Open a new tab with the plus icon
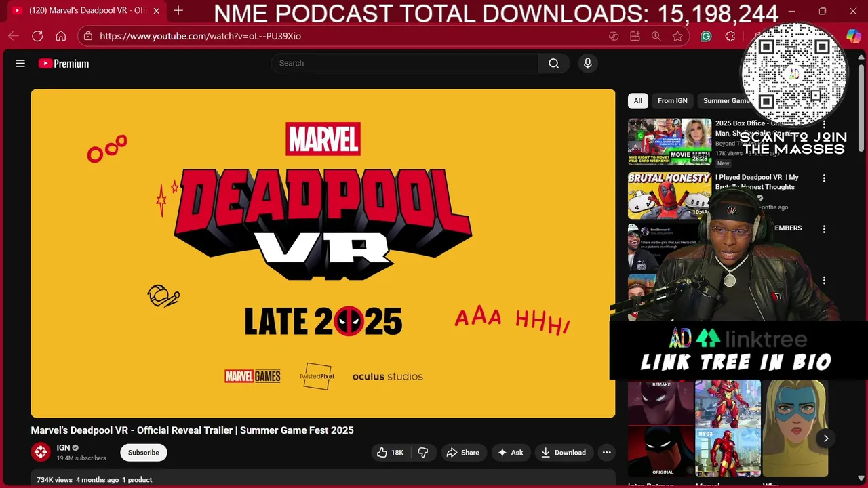Image resolution: width=868 pixels, height=488 pixels. click(x=178, y=11)
